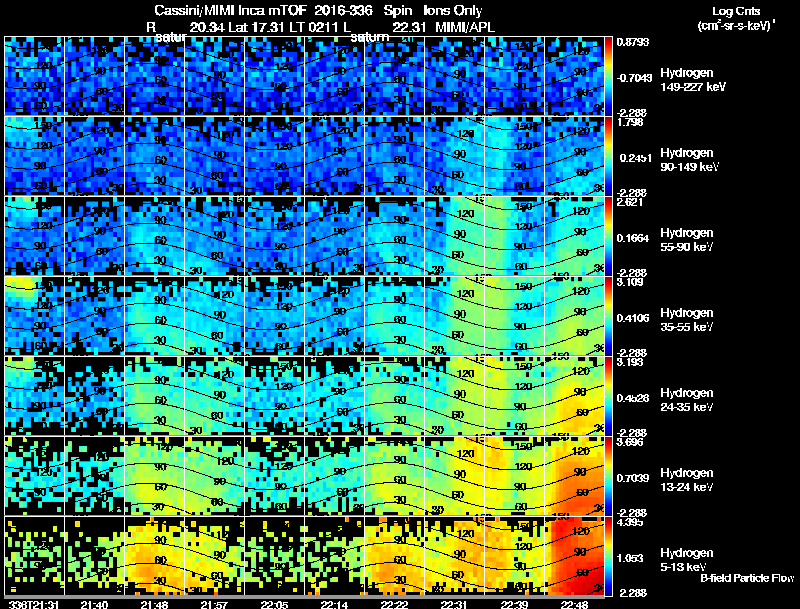Click the '22:22' time axis label
Viewport: 800px width, 609px height.
[394, 605]
